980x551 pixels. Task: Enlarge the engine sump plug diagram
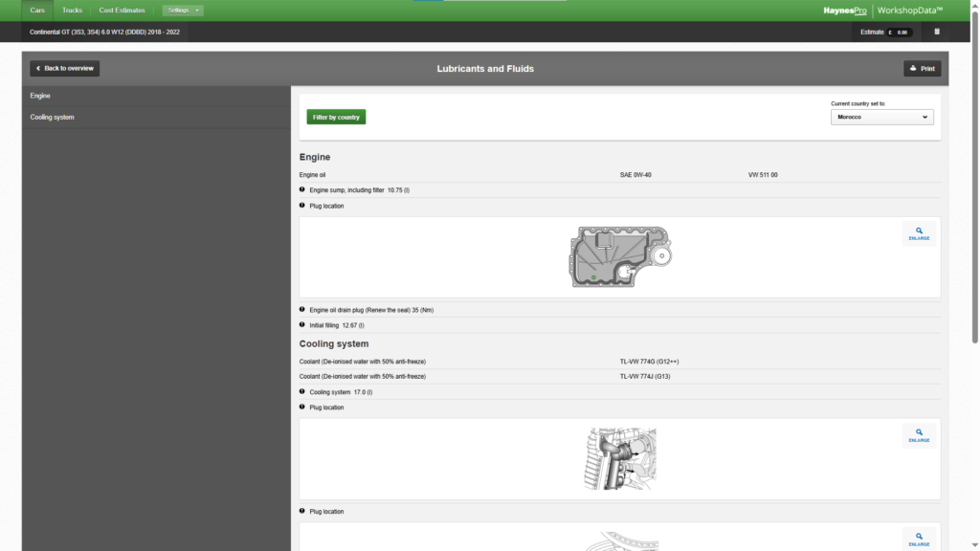919,233
